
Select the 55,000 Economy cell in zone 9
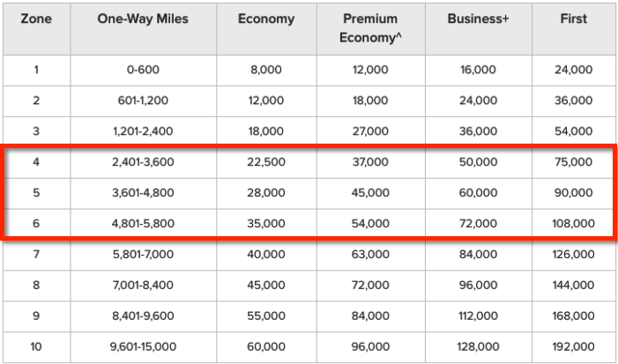click(266, 316)
